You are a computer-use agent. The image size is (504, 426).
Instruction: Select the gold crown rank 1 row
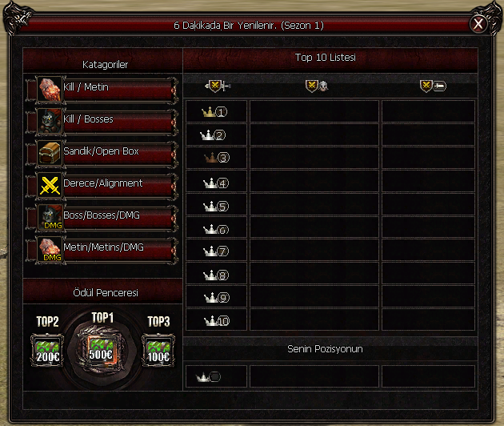(330, 111)
